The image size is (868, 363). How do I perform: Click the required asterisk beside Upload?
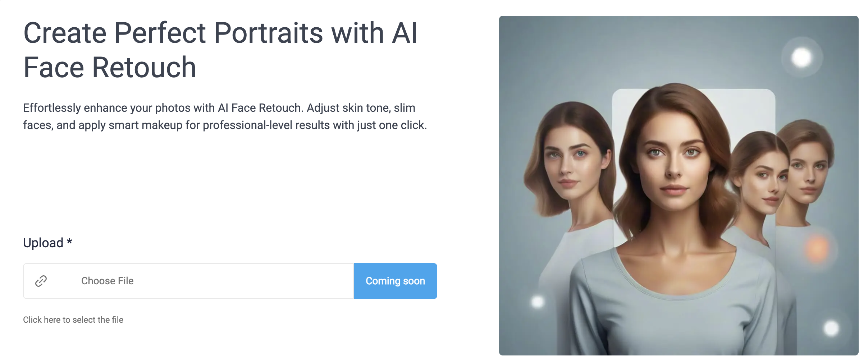[x=69, y=242]
